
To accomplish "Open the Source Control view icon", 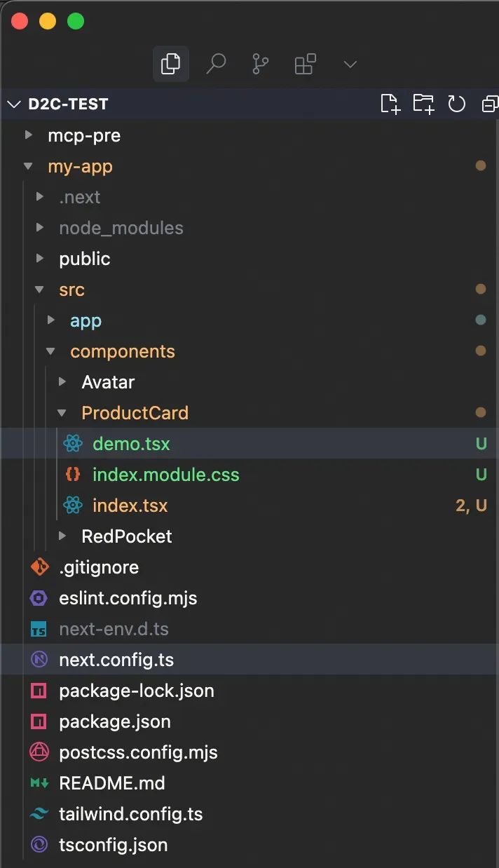I will click(x=260, y=65).
